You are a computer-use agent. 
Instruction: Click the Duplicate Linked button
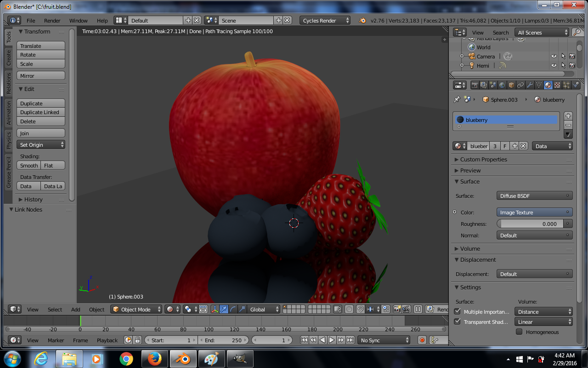point(41,112)
